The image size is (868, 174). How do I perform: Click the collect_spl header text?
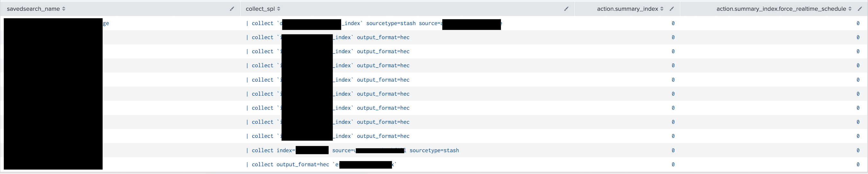point(260,9)
